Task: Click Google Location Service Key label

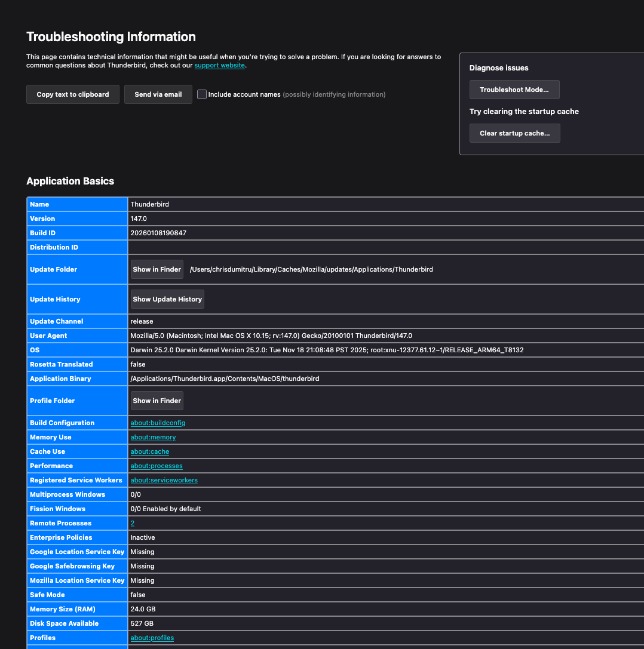Action: (x=77, y=552)
